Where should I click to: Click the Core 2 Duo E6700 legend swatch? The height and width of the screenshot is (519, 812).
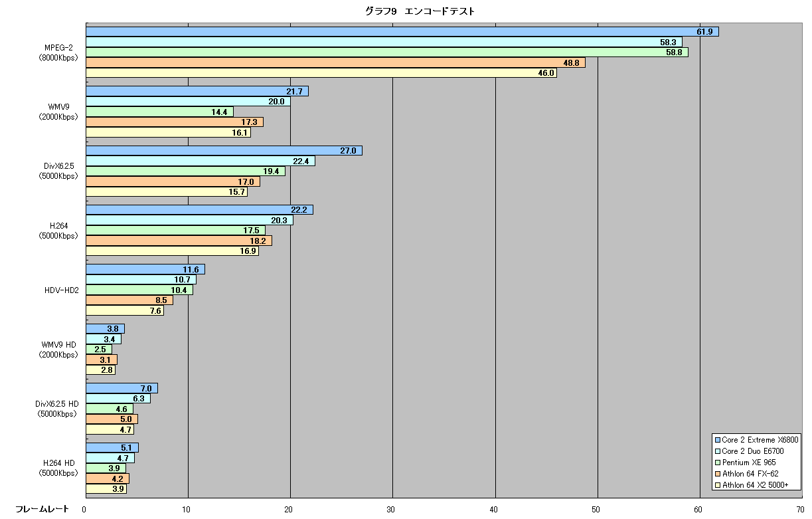(x=717, y=451)
